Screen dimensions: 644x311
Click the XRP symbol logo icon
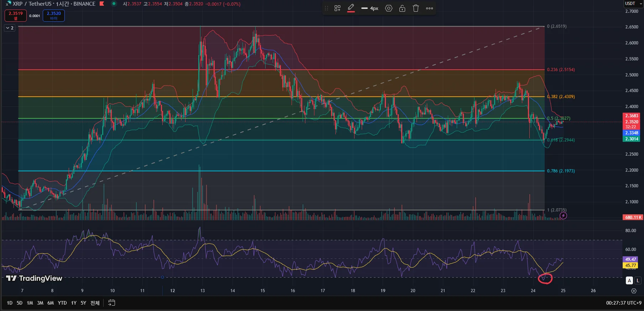[x=9, y=4]
